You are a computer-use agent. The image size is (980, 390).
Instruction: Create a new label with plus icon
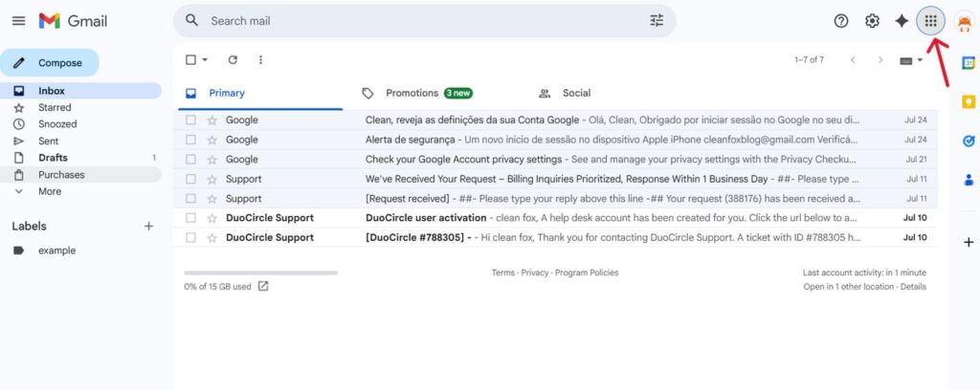coord(148,226)
